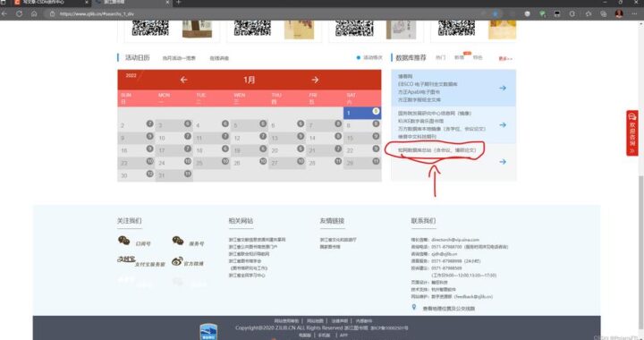
Task: Click 更多>> beside database recommendations
Action: 505,59
